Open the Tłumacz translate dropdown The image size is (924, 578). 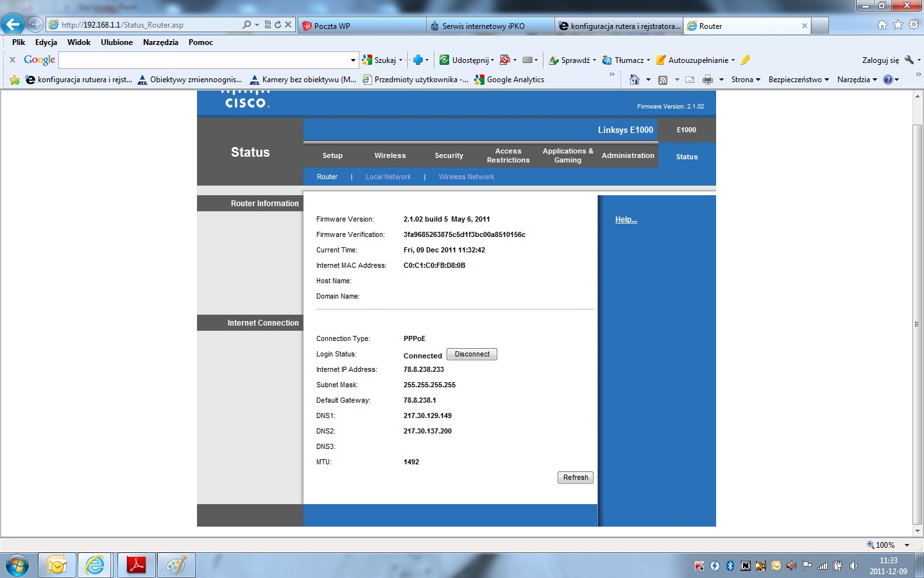tap(648, 60)
